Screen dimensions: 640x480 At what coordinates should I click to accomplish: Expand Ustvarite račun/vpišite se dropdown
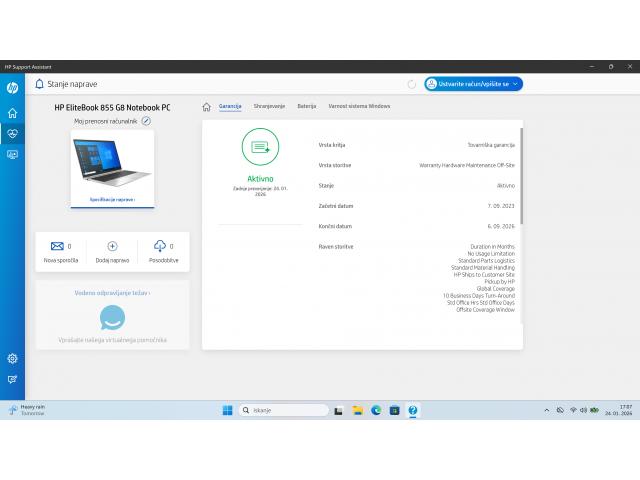473,85
